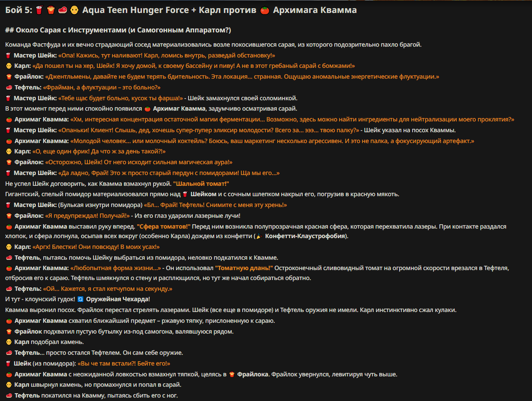This screenshot has height=401, width=532.
Task: Click face emoji on "подобрал камень" line
Action: 8,342
